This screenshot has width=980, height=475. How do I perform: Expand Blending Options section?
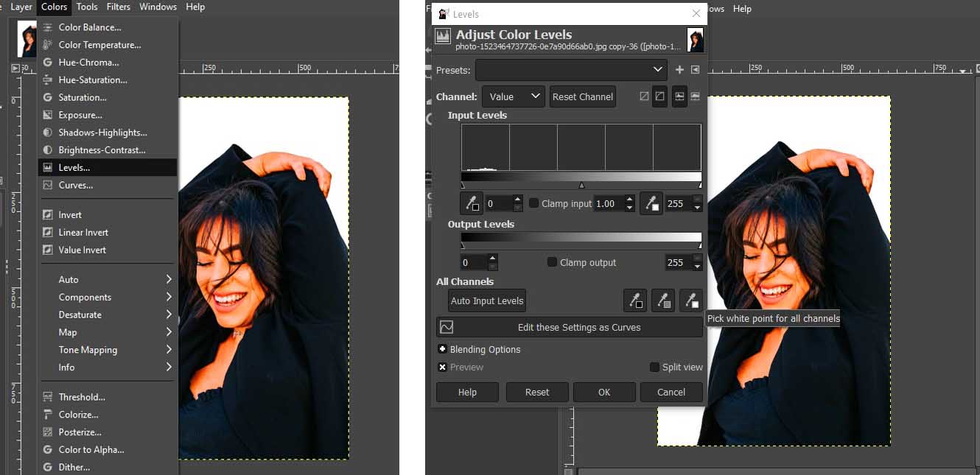(x=442, y=350)
